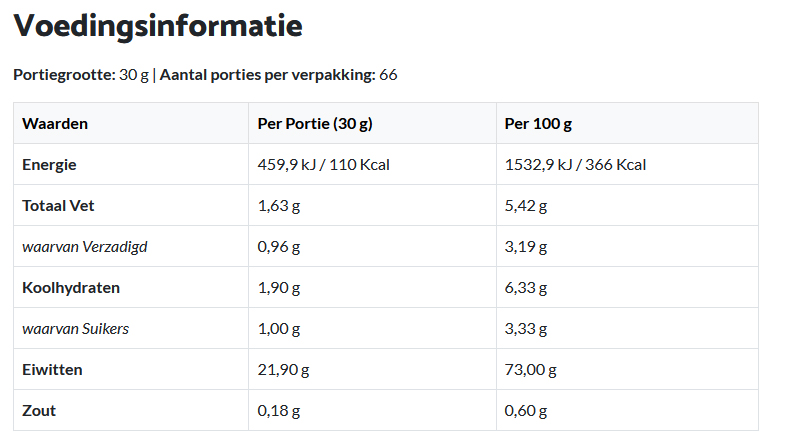Select the Per Portie (30 g) header
The width and height of the screenshot is (798, 445).
click(315, 124)
